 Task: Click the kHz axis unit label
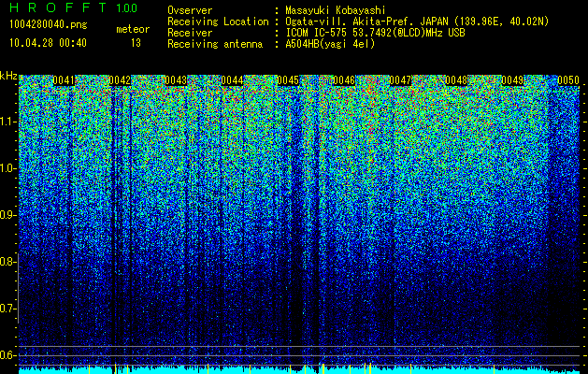8,76
